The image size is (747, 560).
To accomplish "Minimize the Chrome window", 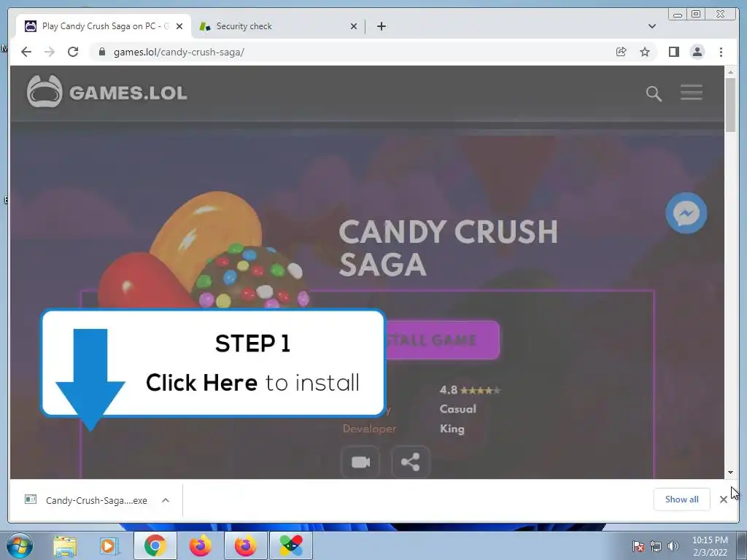I will (x=678, y=15).
